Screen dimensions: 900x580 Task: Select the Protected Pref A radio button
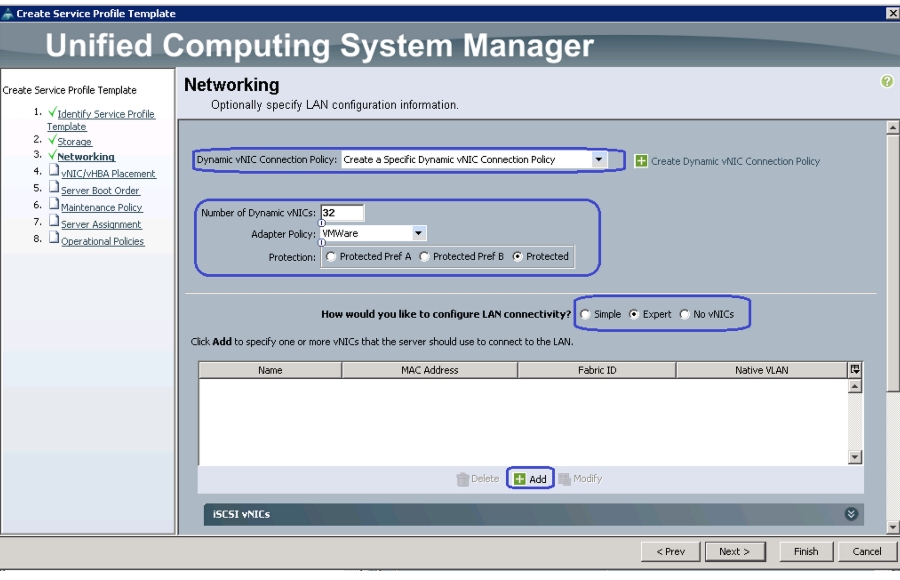(331, 257)
